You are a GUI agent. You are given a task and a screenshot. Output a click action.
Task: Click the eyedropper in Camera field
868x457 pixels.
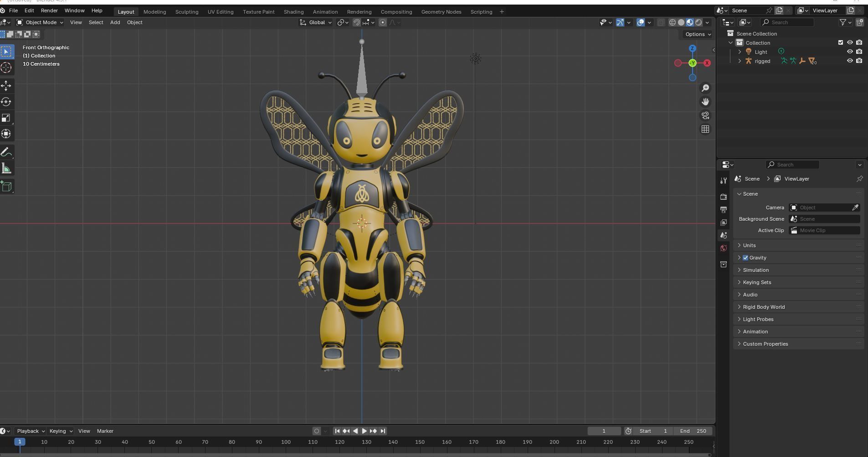(856, 208)
